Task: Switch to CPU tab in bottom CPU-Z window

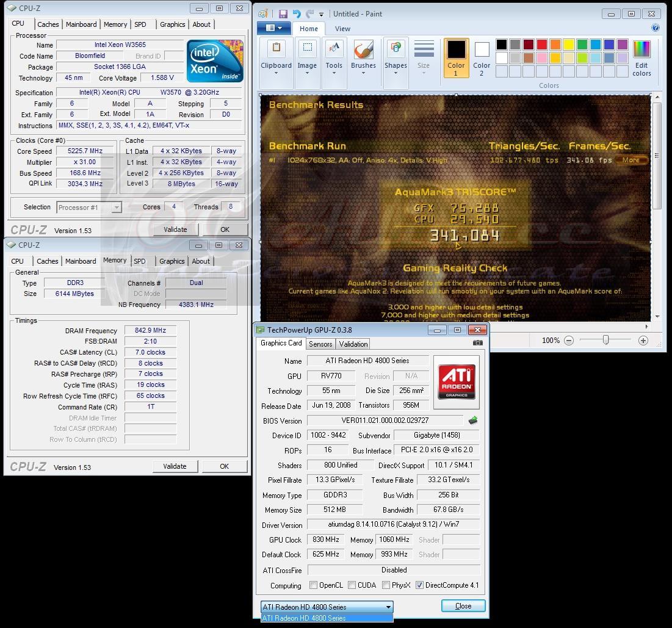Action: tap(18, 261)
